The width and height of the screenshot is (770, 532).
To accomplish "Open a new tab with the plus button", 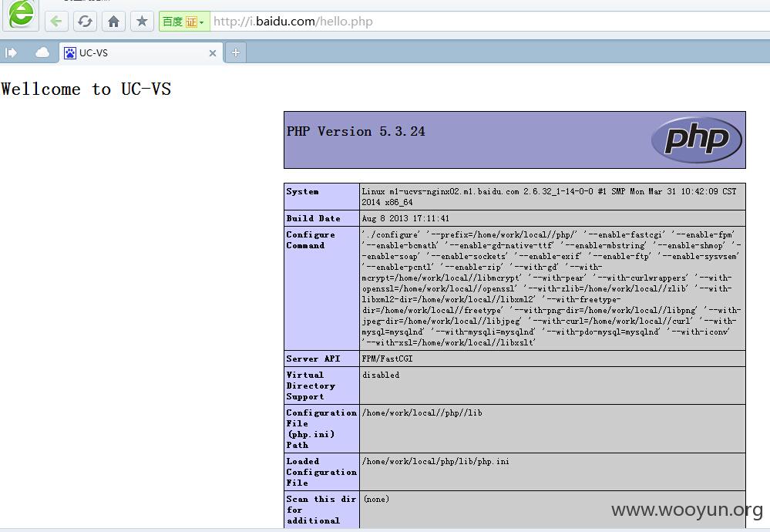I will [x=236, y=52].
